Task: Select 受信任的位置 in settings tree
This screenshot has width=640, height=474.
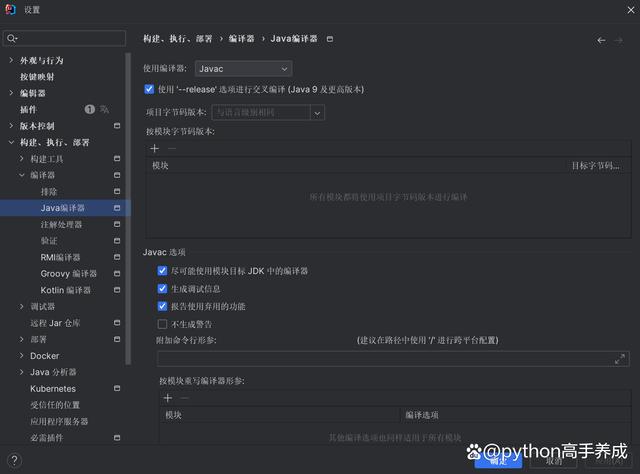Action: point(55,405)
